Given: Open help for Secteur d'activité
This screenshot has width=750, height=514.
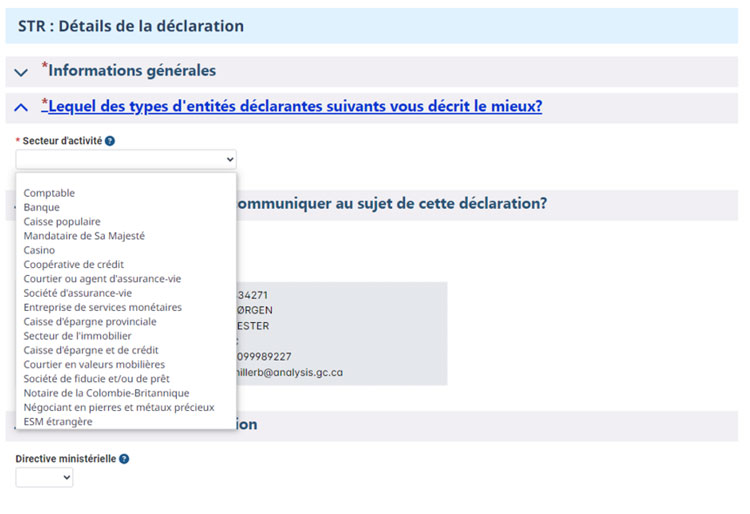Looking at the screenshot, I should (110, 141).
